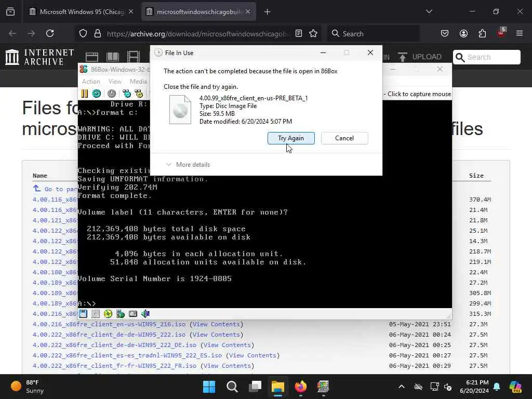Image resolution: width=532 pixels, height=399 pixels.
Task: Open the Firefox account icon
Action: tap(463, 33)
